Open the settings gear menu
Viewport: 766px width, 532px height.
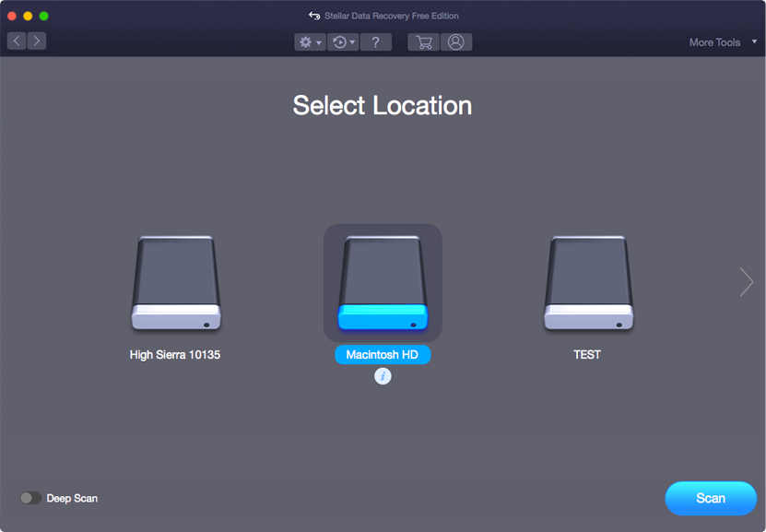(x=310, y=42)
